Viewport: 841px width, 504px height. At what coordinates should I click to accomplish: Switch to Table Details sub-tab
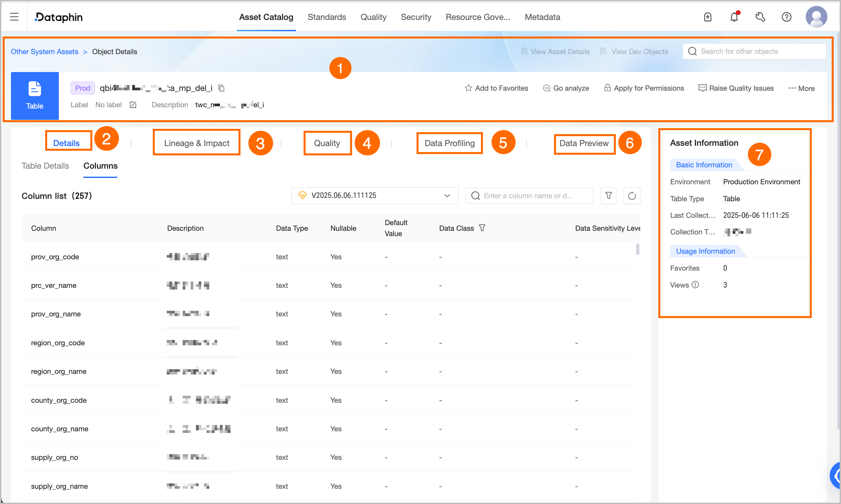pyautogui.click(x=45, y=166)
